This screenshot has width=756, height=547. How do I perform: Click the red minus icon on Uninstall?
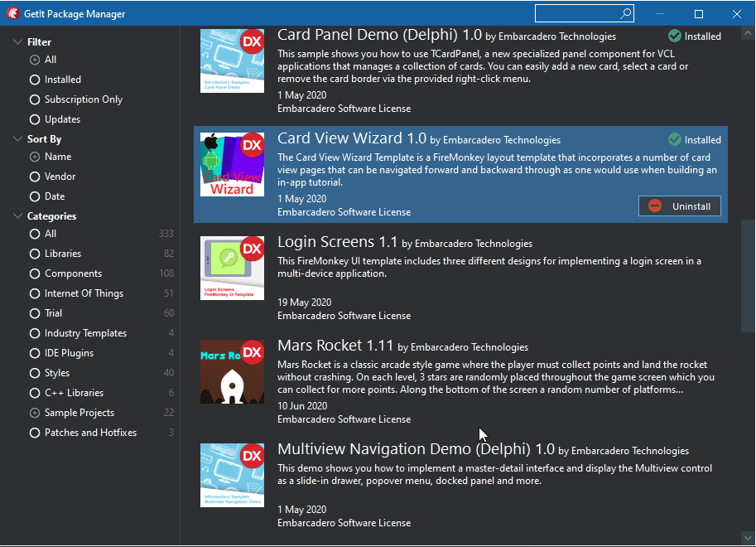click(x=655, y=206)
